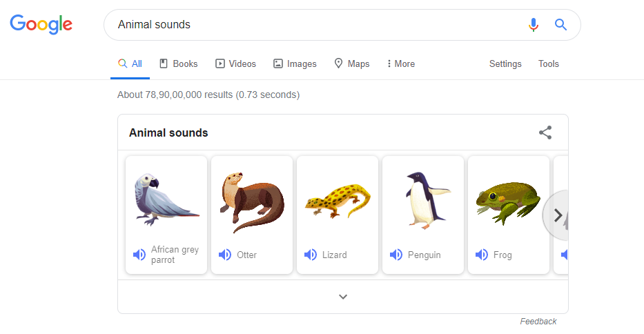Switch to the Images tab

(295, 63)
